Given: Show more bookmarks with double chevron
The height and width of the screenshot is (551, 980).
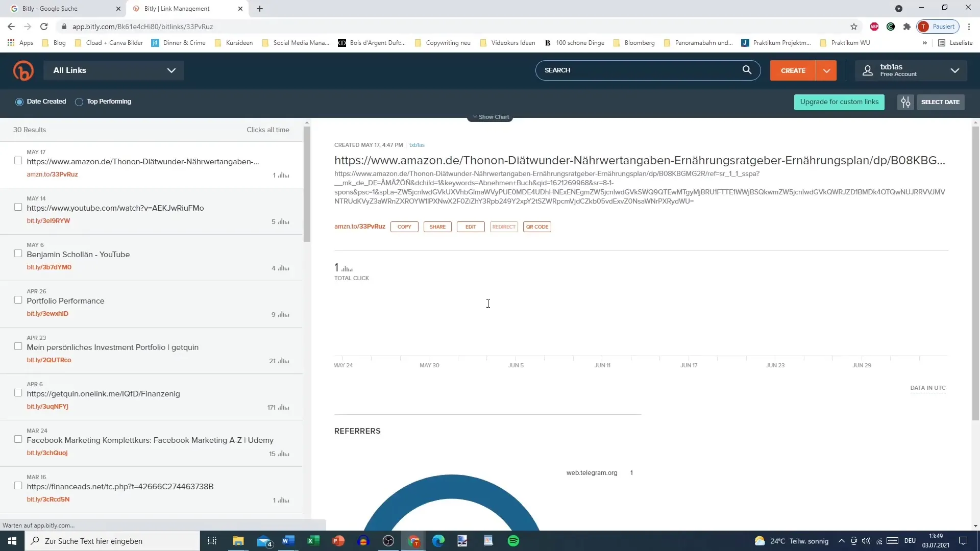Looking at the screenshot, I should [924, 43].
